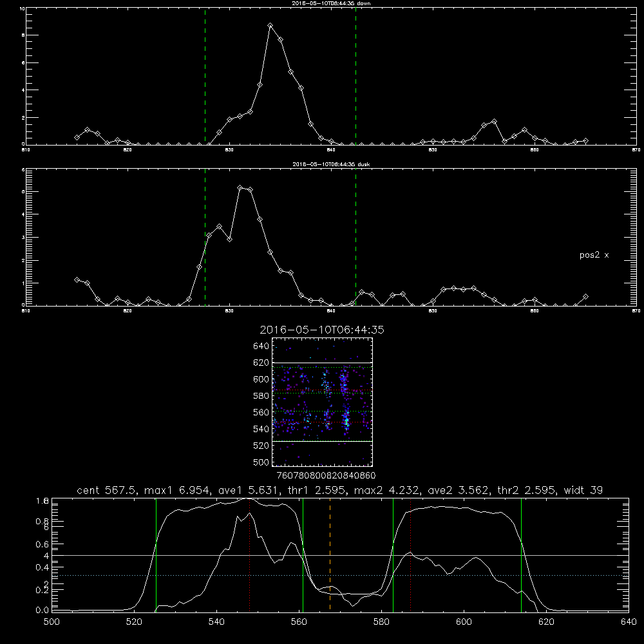
Task: Click the 520 x-axis label of bottom plot
Action: (x=134, y=622)
